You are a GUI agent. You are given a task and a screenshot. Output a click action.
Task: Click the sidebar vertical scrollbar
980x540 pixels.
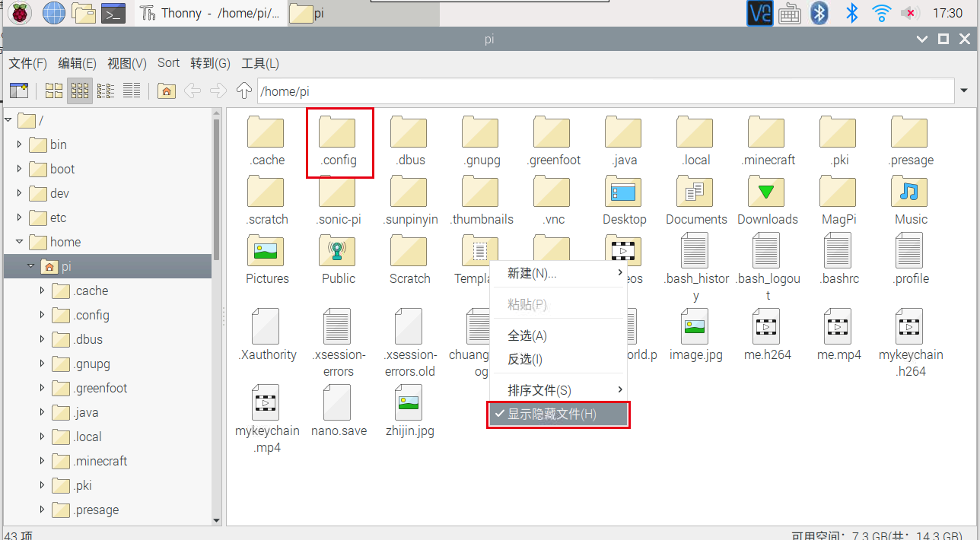point(217,189)
